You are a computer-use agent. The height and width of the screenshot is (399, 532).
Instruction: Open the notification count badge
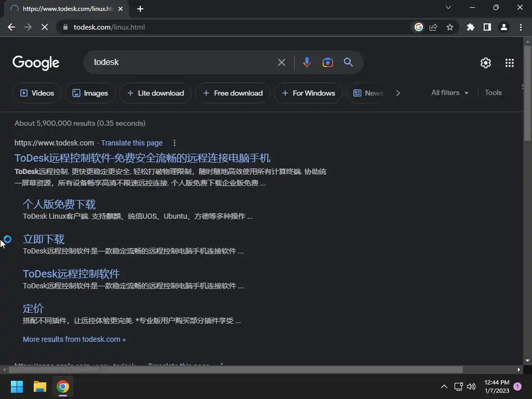[517, 387]
